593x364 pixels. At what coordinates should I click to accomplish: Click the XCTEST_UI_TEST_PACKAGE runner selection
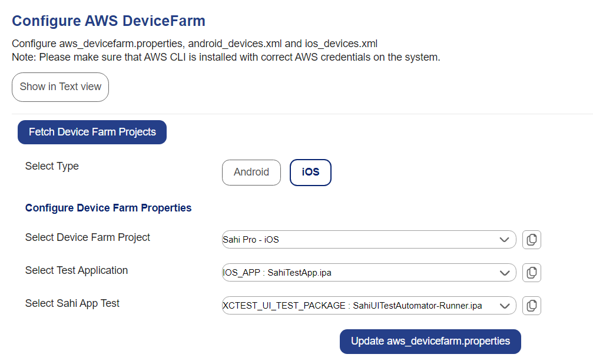click(x=352, y=306)
